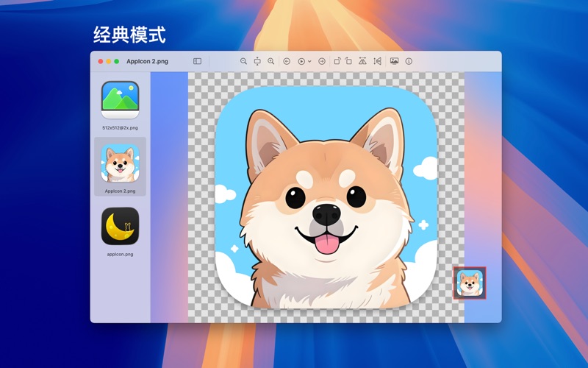The height and width of the screenshot is (368, 588).
Task: Select the 512x512@2x.png thumbnail
Action: coord(120,100)
